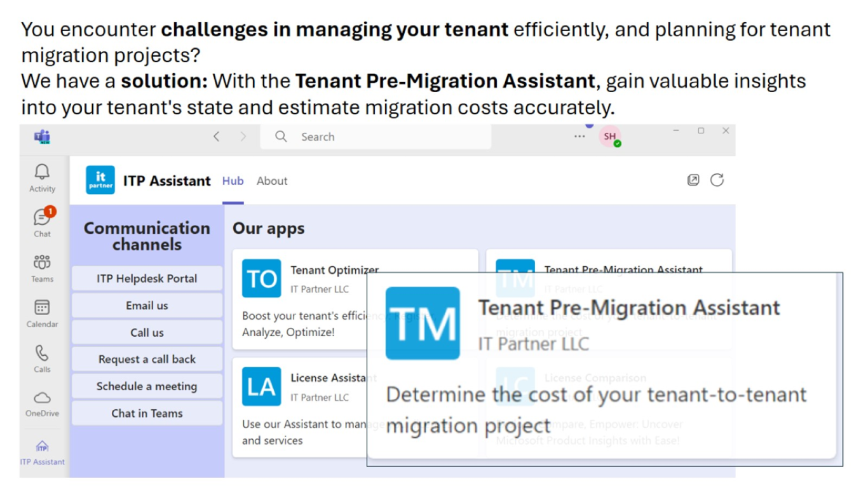The image size is (868, 488).
Task: Click the ITP Assistant app title
Action: pyautogui.click(x=167, y=180)
